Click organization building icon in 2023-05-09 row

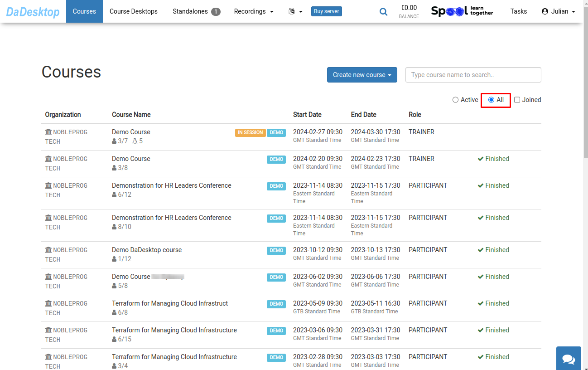click(48, 303)
